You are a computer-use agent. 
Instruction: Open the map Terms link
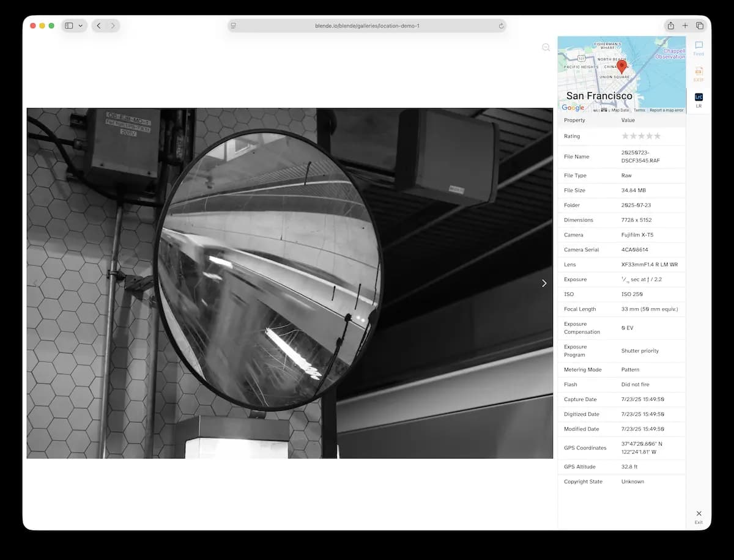639,110
